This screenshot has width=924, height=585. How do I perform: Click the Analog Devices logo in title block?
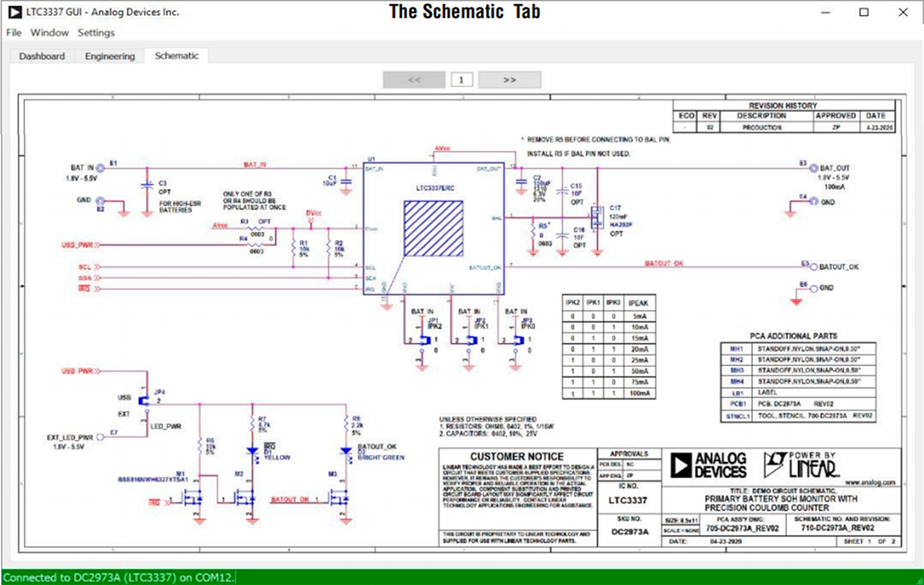[x=708, y=465]
